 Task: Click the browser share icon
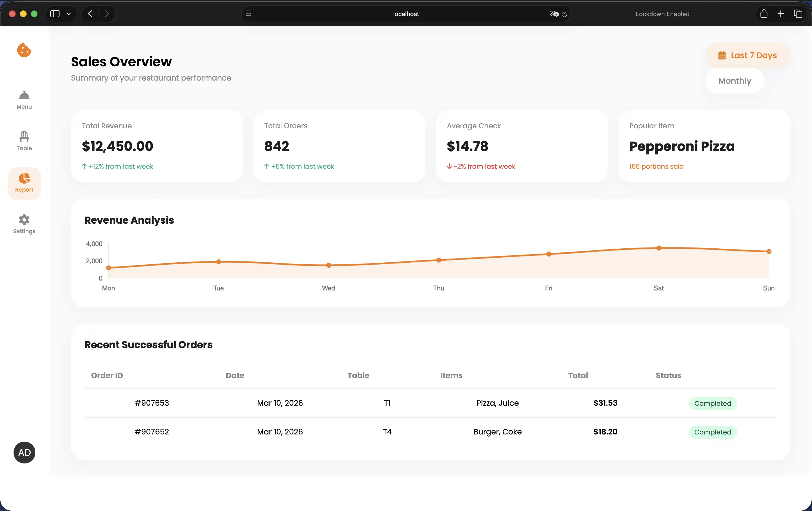pyautogui.click(x=763, y=14)
